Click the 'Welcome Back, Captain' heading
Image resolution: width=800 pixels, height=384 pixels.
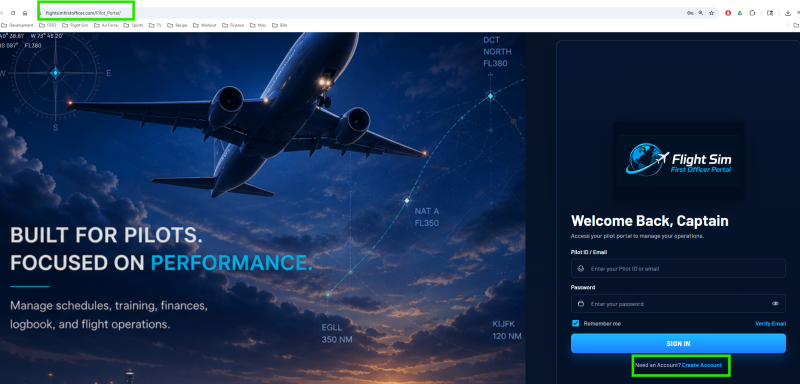649,221
